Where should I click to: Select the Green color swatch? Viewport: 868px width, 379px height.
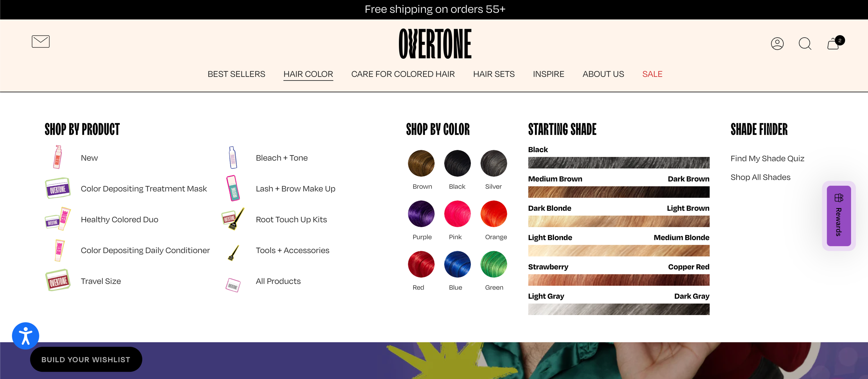[x=494, y=264]
